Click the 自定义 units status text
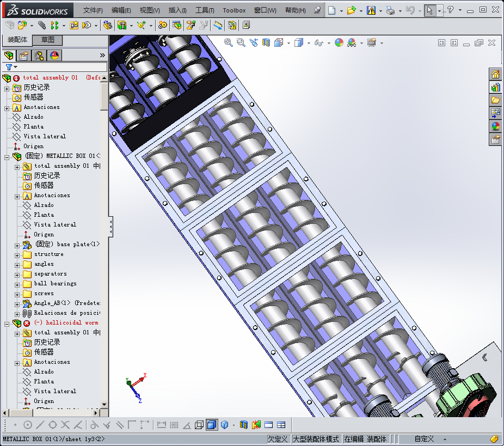 coord(423,439)
